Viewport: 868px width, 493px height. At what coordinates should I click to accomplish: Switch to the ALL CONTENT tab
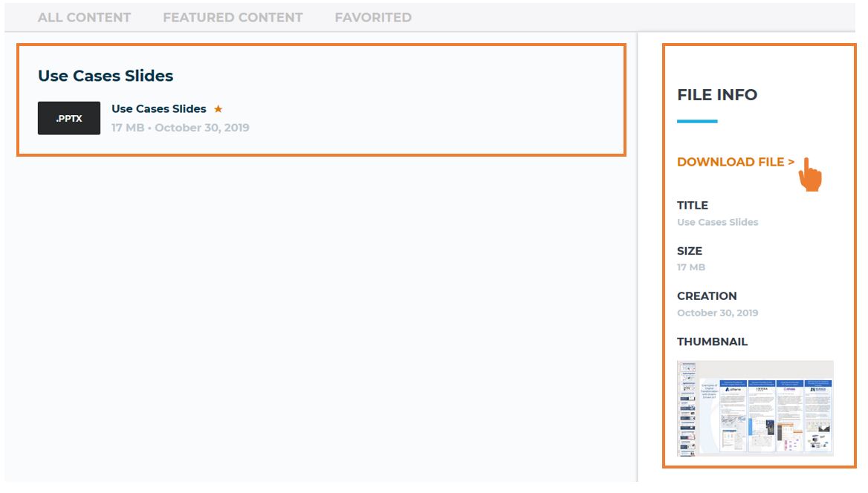pos(84,17)
